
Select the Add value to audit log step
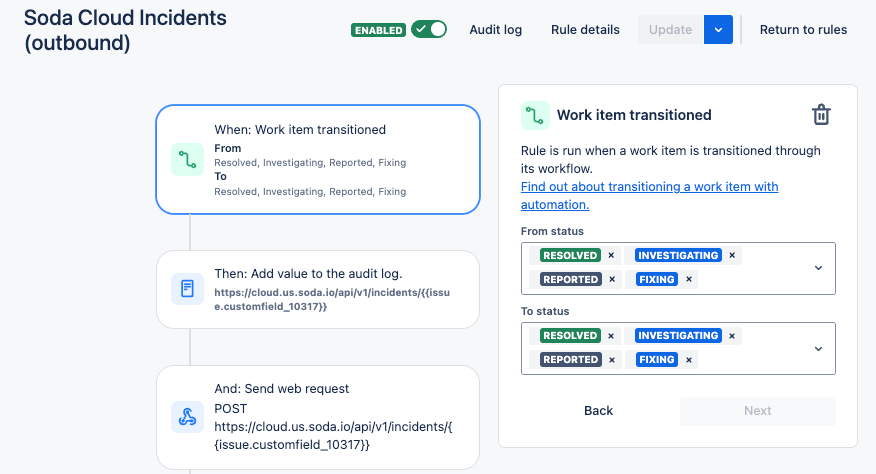pyautogui.click(x=317, y=289)
